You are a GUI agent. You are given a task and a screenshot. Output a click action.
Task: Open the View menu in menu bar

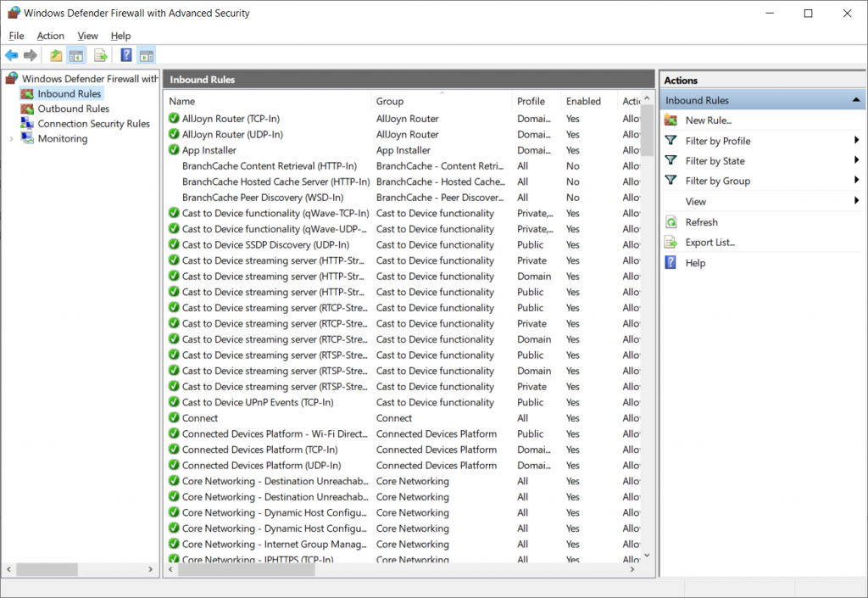click(87, 36)
